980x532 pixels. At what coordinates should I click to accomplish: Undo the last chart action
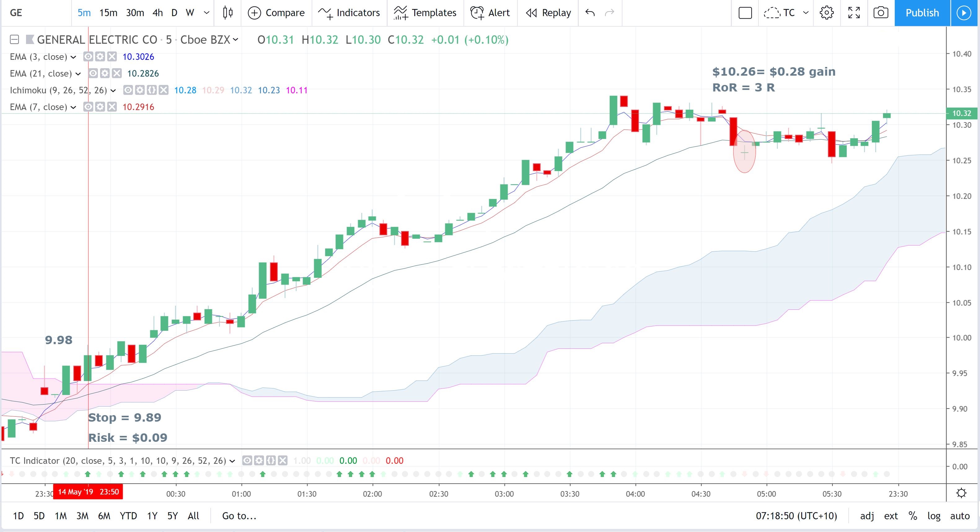point(590,13)
